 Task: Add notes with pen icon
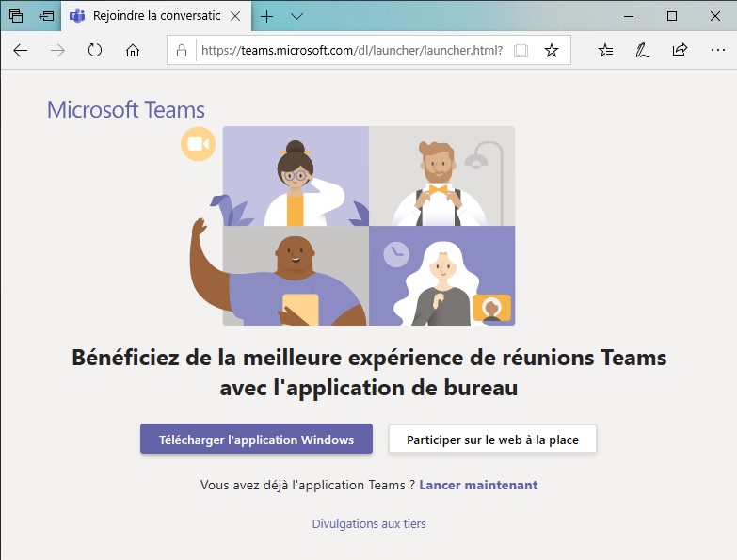643,50
